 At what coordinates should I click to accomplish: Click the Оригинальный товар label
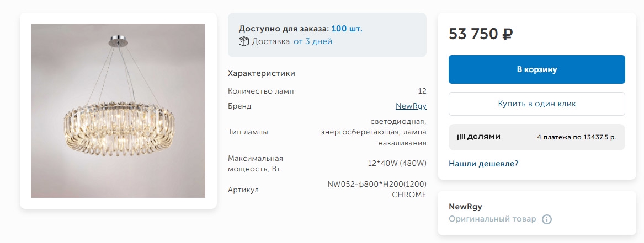(x=492, y=219)
